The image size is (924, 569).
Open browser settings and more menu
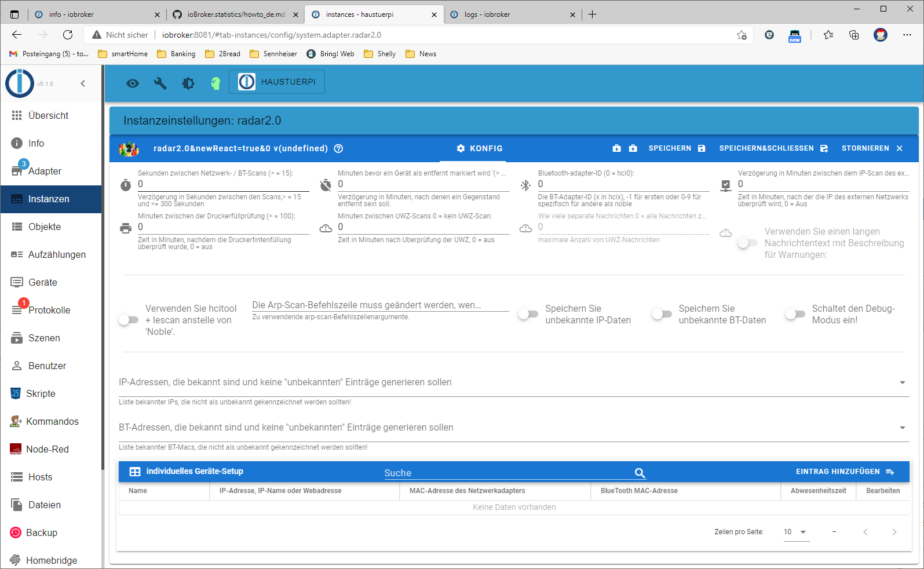click(x=907, y=35)
